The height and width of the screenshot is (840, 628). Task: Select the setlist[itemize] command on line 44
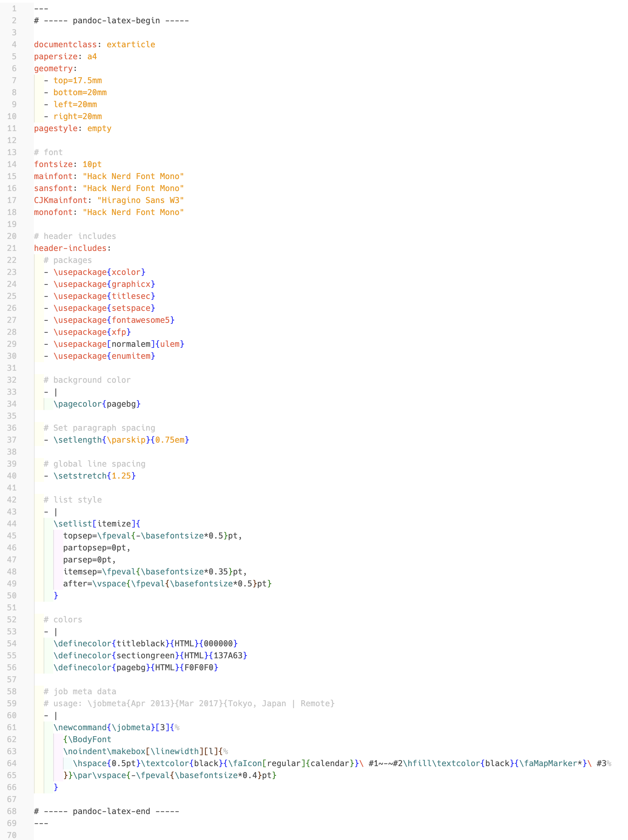97,524
